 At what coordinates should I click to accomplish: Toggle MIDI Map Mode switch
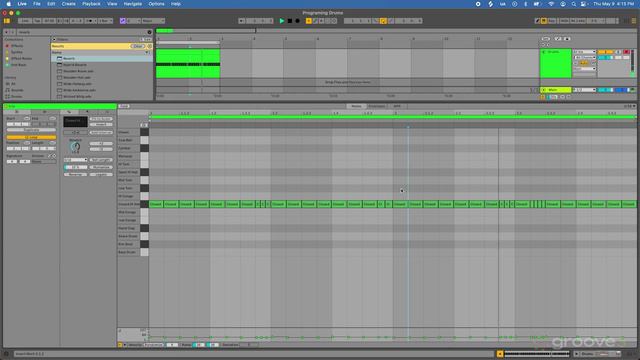click(564, 21)
